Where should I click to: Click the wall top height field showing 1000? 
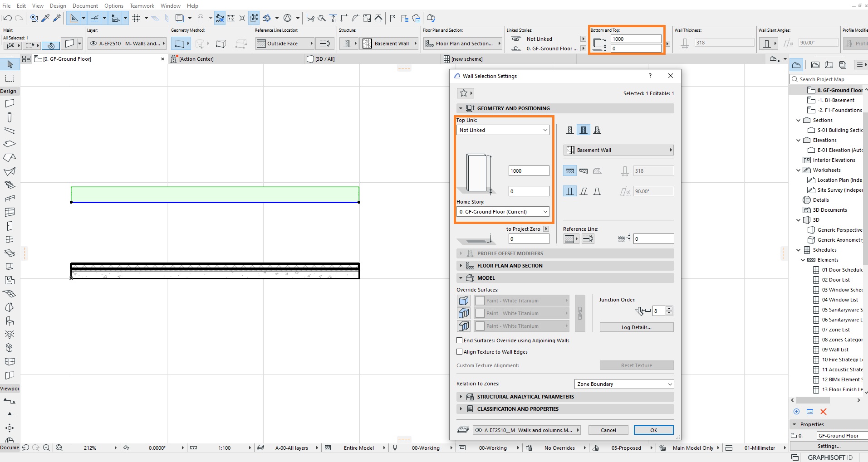point(529,171)
